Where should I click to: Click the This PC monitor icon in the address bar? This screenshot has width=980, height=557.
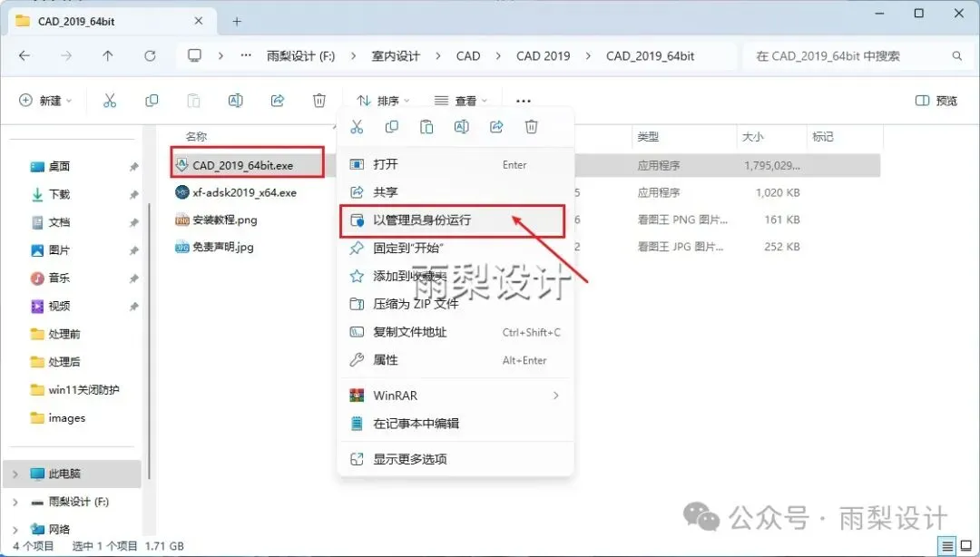click(x=195, y=55)
